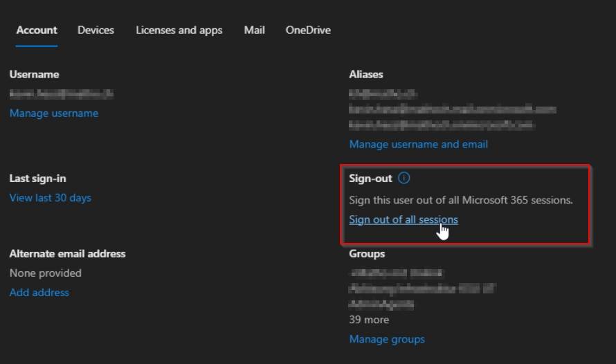This screenshot has width=616, height=364.
Task: Click the Alternate email address heading
Action: (x=68, y=254)
